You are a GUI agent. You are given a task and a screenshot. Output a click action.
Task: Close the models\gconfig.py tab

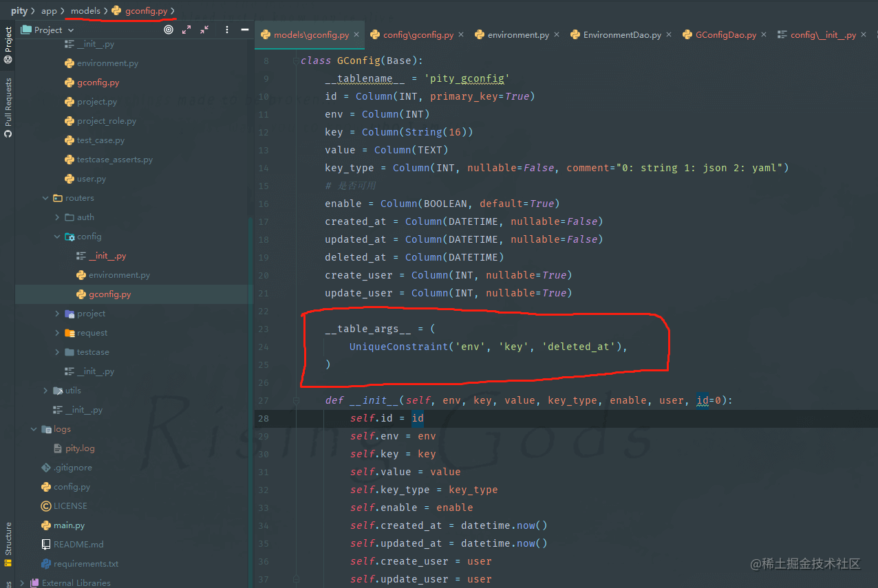click(355, 34)
